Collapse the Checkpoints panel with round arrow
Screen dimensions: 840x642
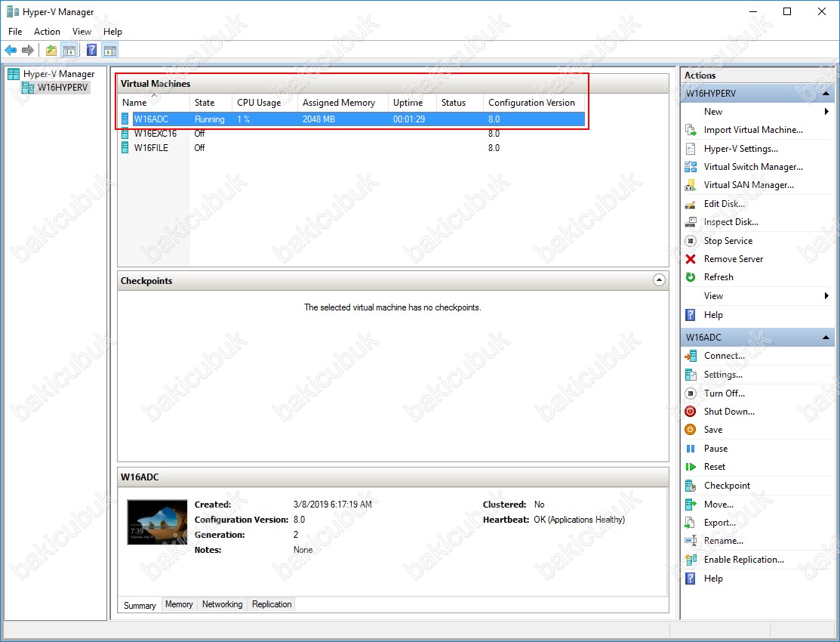tap(659, 280)
